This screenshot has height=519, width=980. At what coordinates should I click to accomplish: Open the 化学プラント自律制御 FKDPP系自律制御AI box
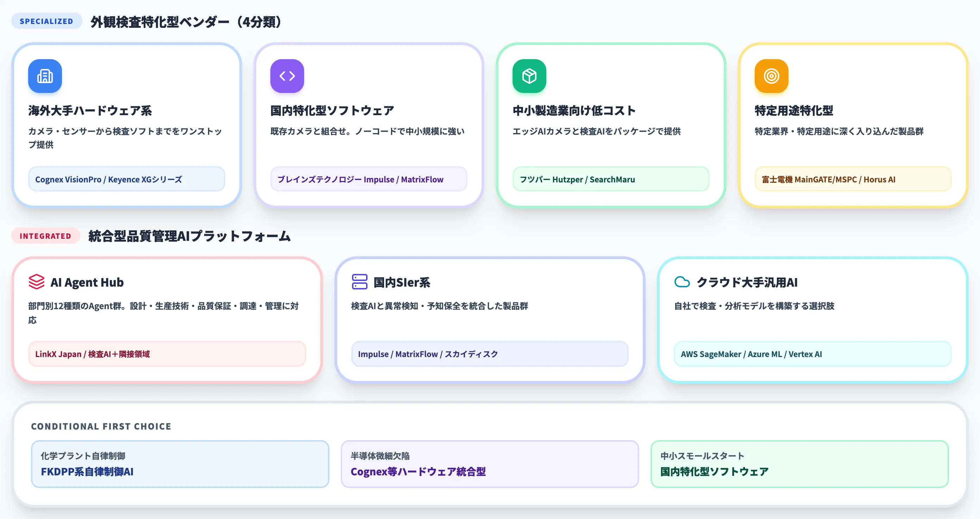pyautogui.click(x=180, y=464)
